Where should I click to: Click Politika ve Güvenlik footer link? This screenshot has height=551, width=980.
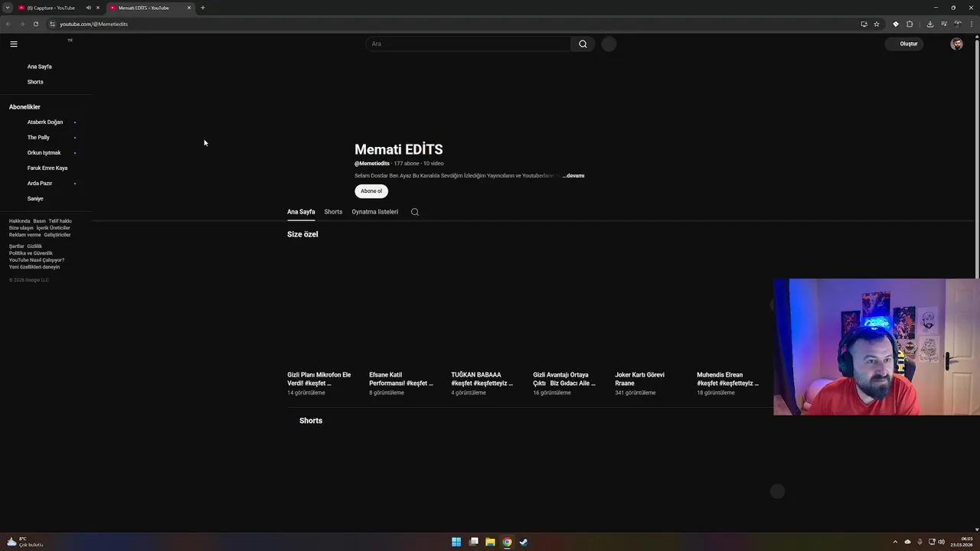point(31,253)
